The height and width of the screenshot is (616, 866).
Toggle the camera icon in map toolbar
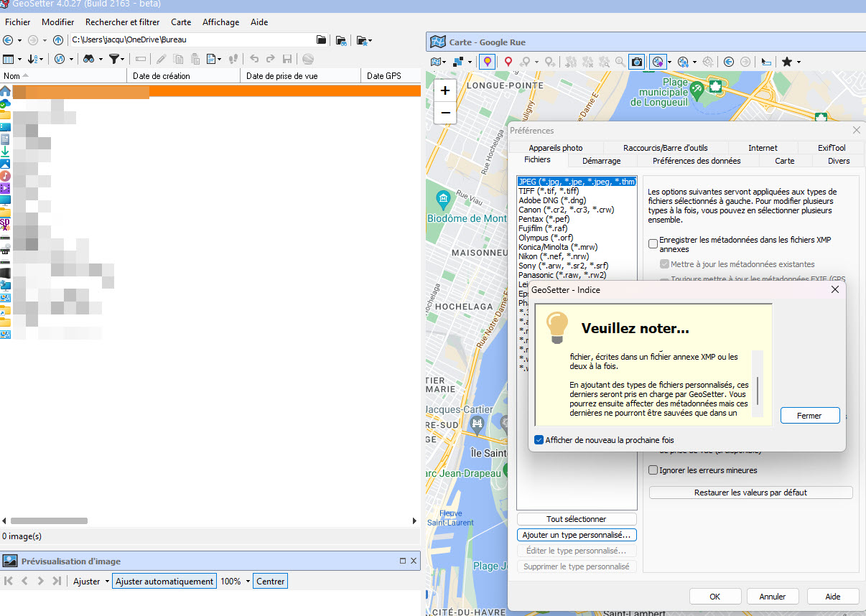point(636,62)
